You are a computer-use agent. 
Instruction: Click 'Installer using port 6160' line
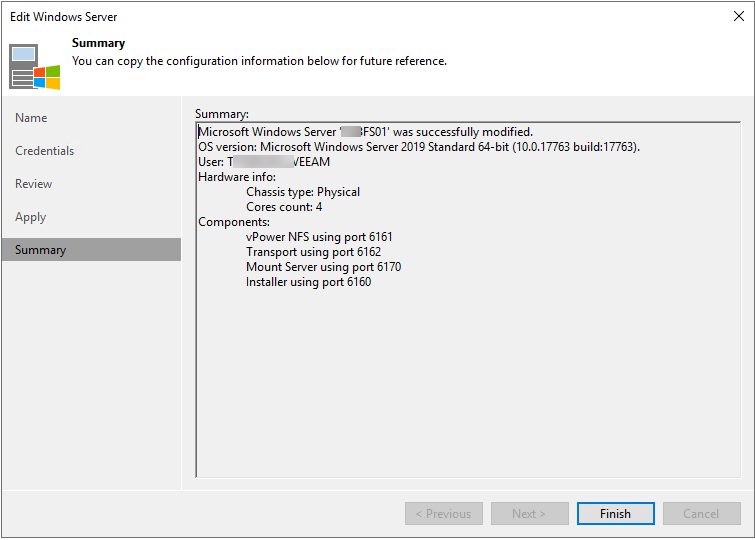[309, 282]
